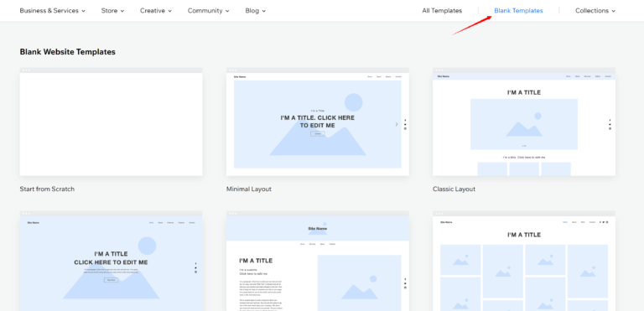Expand the Business & Services dropdown

point(53,11)
